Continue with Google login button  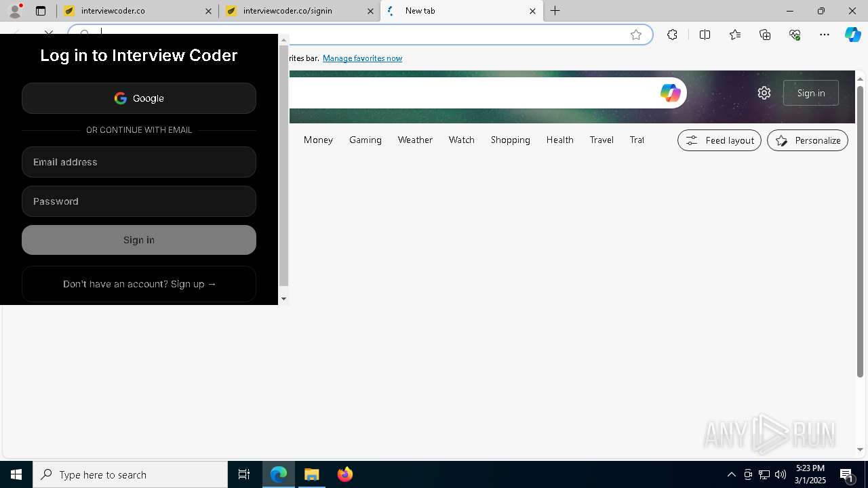139,98
